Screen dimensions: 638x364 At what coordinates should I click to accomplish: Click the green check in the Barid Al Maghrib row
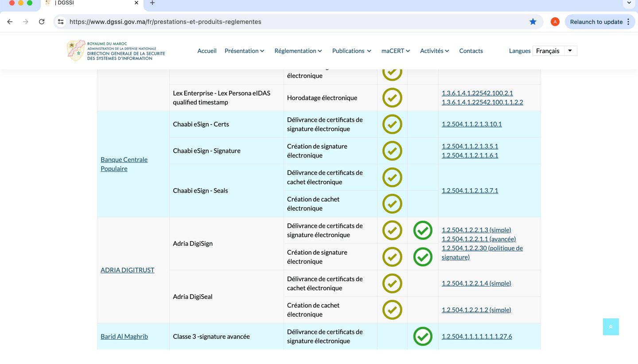click(x=423, y=337)
